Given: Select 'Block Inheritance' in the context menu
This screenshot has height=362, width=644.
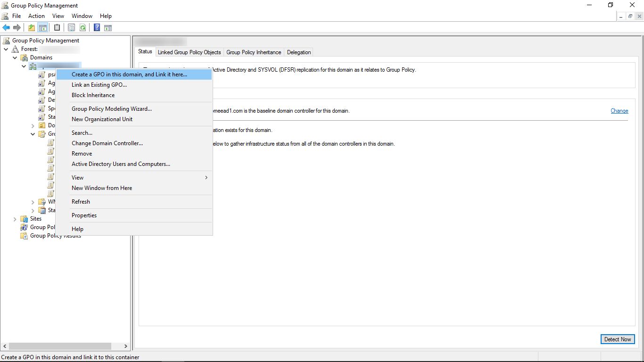Looking at the screenshot, I should point(93,95).
